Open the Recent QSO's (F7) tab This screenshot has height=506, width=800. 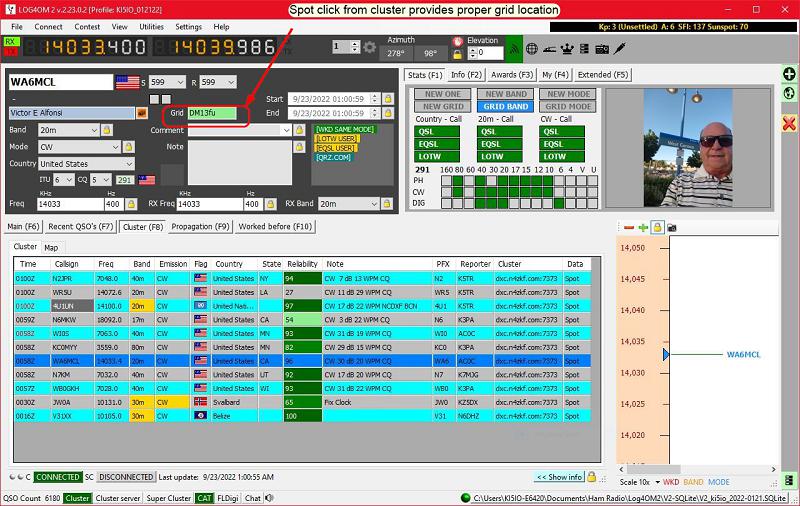(x=81, y=226)
